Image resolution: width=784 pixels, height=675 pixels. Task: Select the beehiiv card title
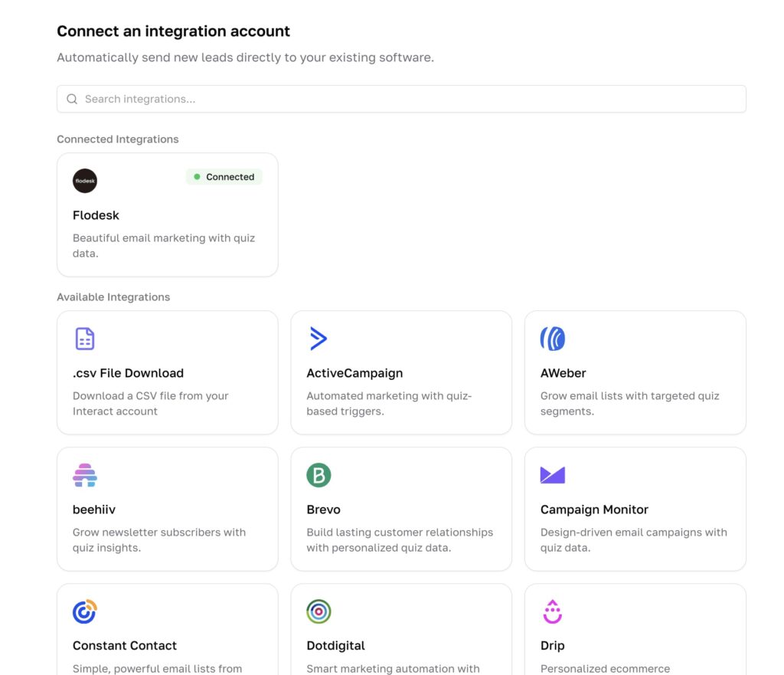coord(94,510)
